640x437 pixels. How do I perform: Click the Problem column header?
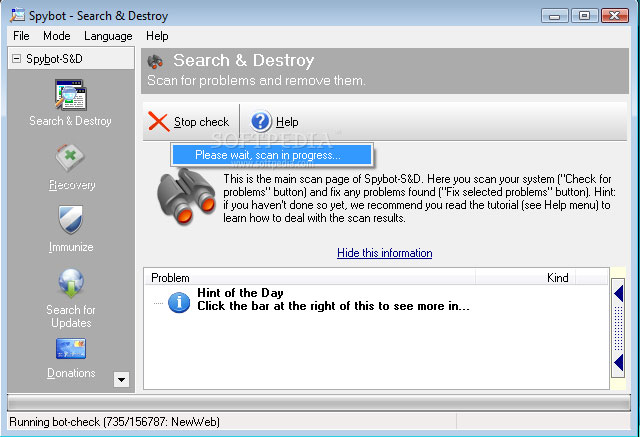309,278
